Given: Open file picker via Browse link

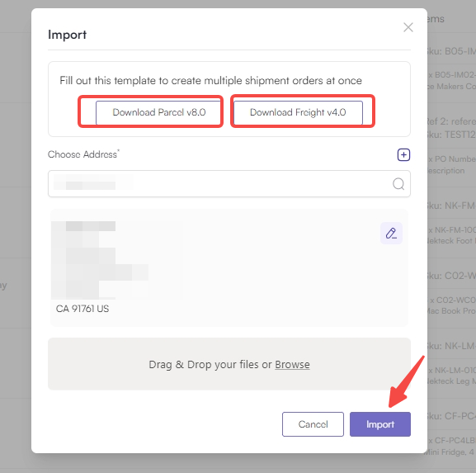Looking at the screenshot, I should click(x=292, y=364).
